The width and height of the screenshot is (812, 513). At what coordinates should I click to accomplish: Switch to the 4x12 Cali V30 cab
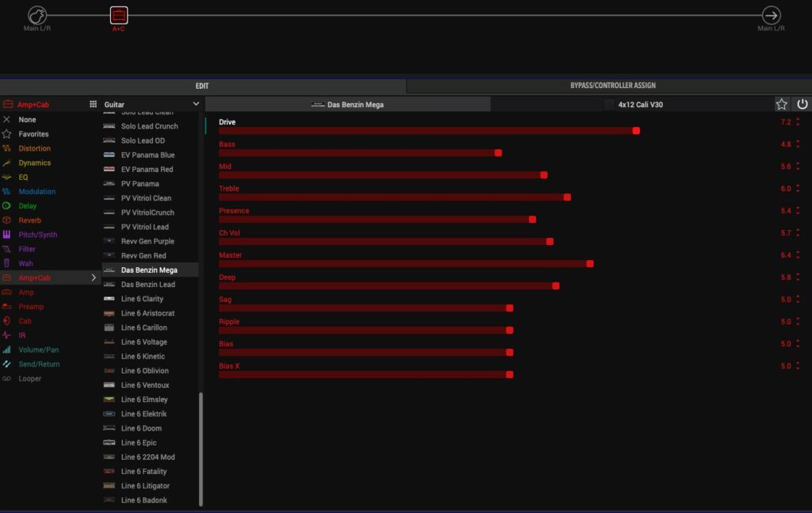[x=639, y=104]
